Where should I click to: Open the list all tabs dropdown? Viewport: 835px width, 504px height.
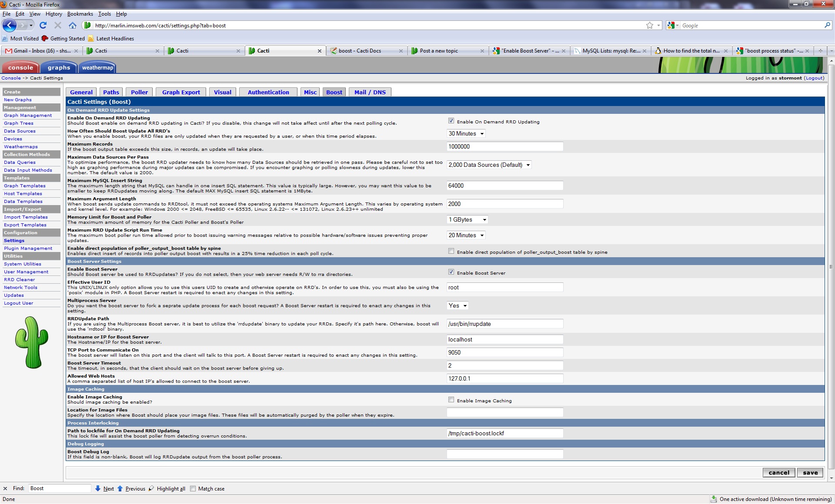[x=831, y=51]
